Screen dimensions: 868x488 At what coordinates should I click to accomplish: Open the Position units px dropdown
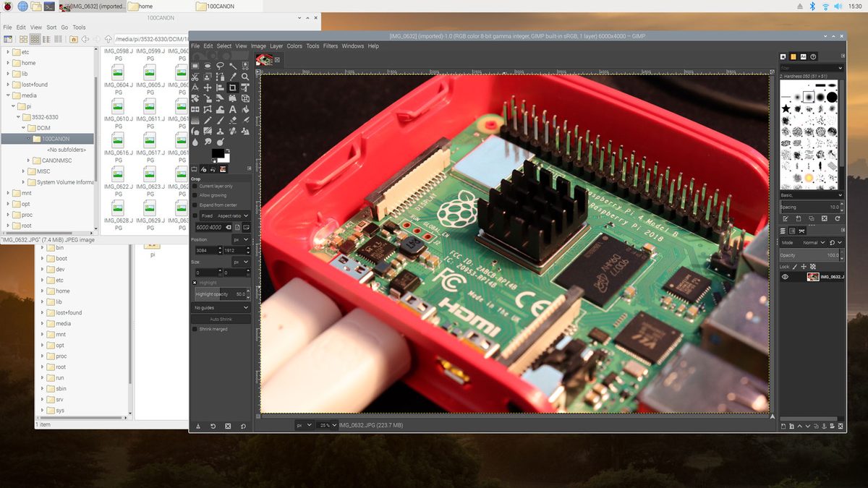(241, 239)
